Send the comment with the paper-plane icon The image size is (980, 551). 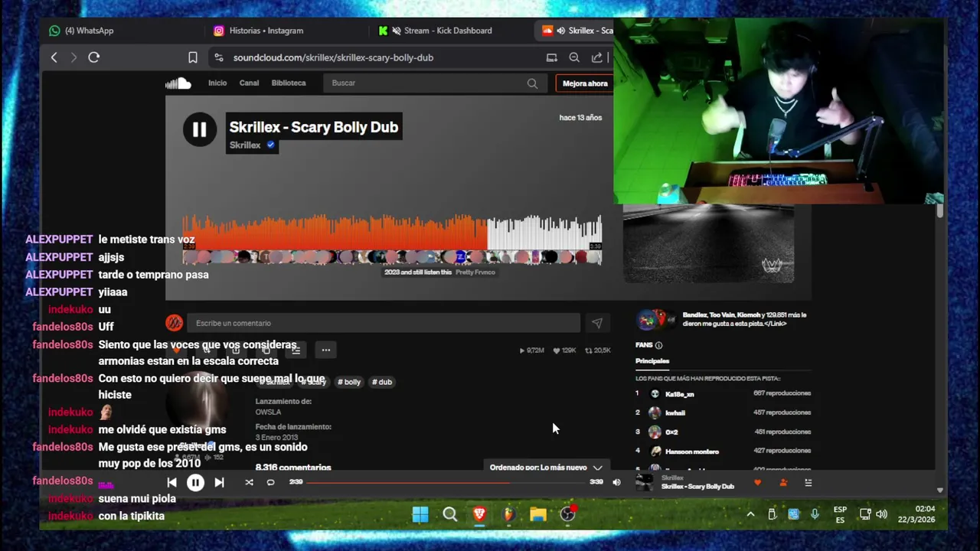pyautogui.click(x=597, y=323)
